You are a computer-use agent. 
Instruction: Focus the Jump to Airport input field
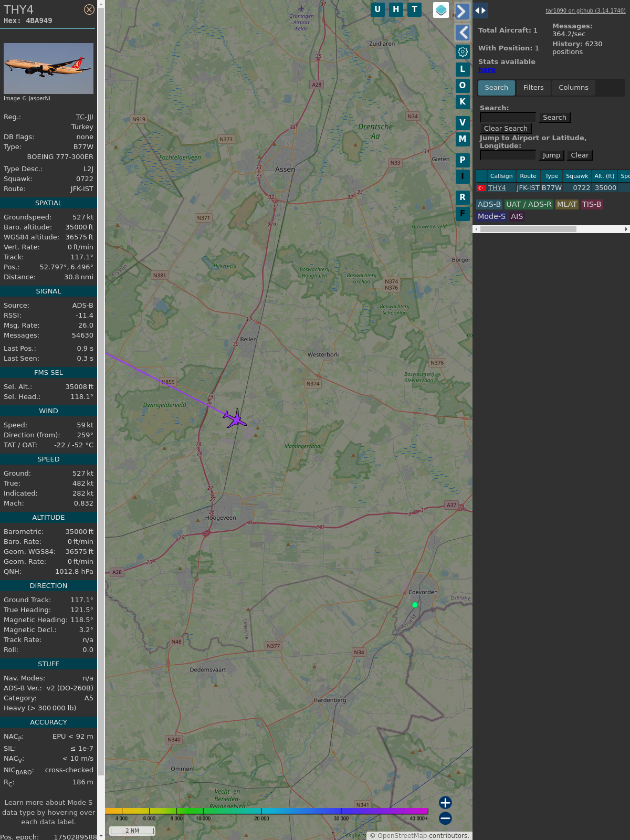pyautogui.click(x=508, y=155)
